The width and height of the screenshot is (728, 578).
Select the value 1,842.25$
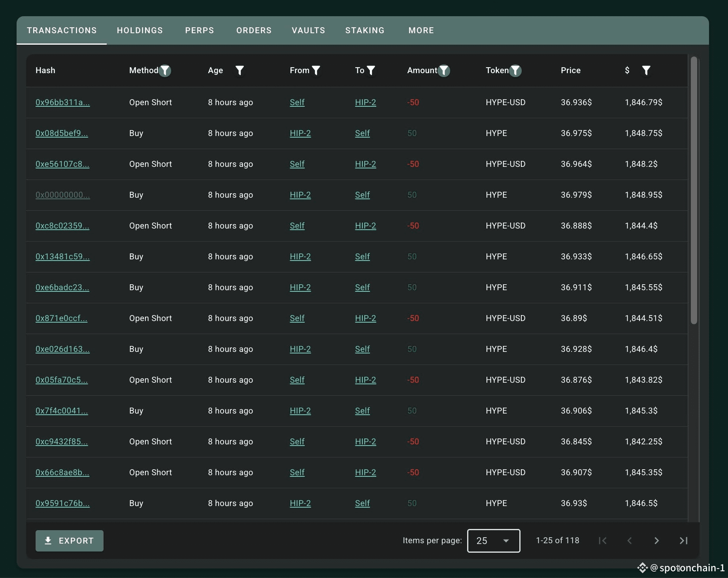click(x=643, y=442)
